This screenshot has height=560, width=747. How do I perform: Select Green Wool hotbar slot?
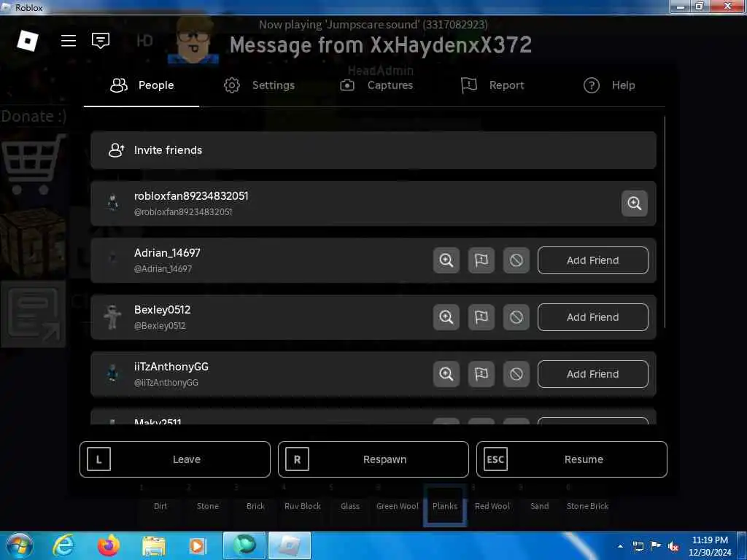(398, 506)
